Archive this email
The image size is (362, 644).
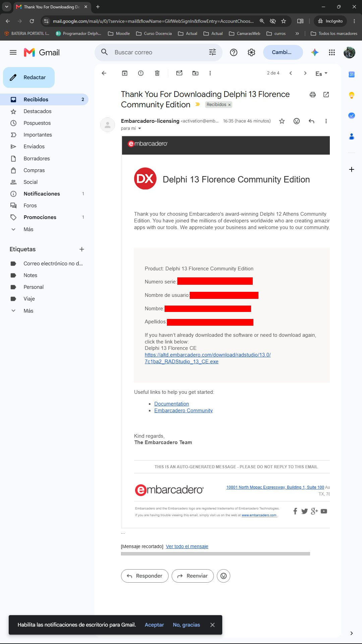[x=124, y=73]
